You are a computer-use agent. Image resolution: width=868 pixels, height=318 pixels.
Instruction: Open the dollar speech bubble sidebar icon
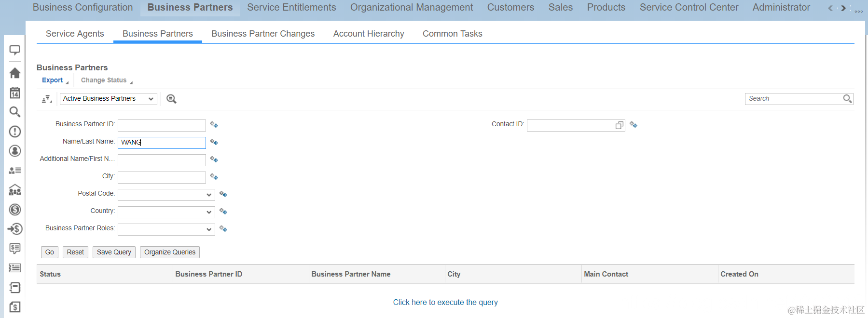click(15, 249)
